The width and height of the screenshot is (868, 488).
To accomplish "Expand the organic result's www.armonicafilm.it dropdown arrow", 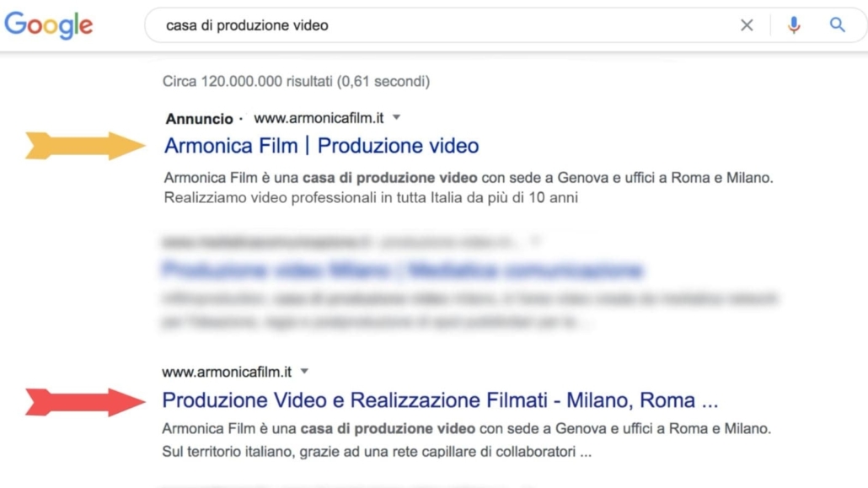I will click(304, 371).
